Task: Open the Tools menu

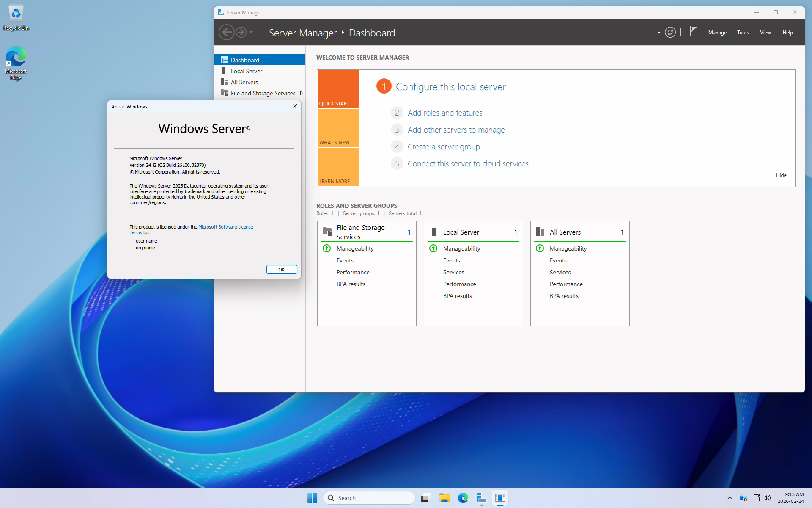Action: coord(743,33)
